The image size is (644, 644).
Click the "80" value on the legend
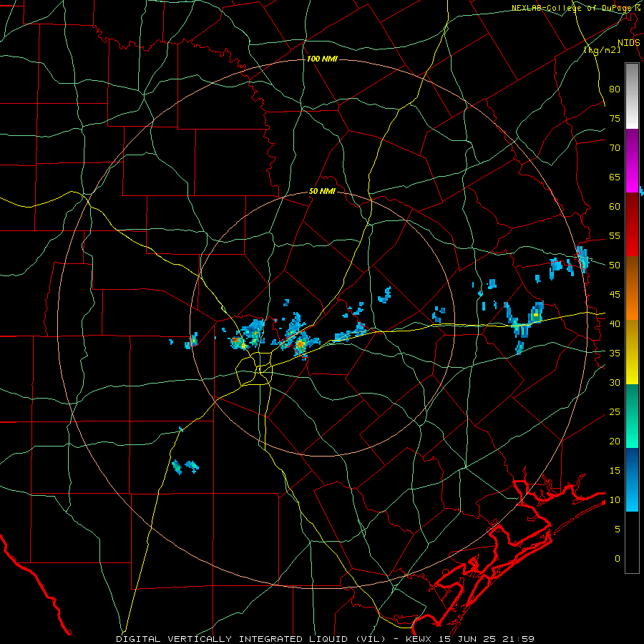(x=615, y=89)
